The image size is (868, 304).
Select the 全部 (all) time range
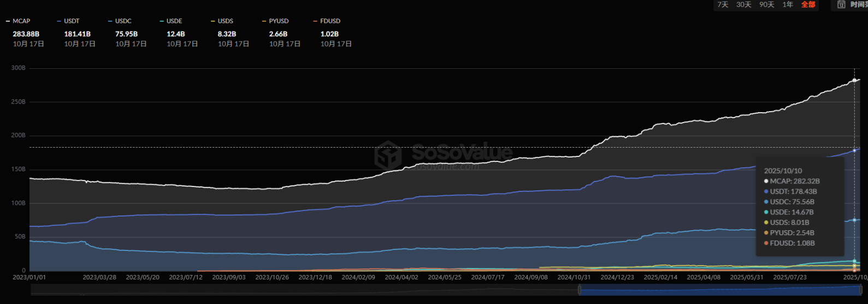coord(808,5)
